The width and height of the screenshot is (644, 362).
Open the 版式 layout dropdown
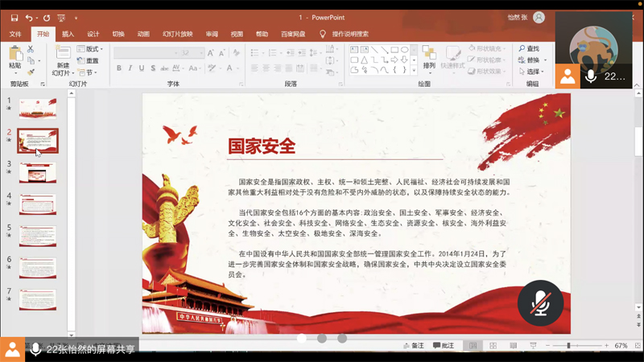point(90,49)
